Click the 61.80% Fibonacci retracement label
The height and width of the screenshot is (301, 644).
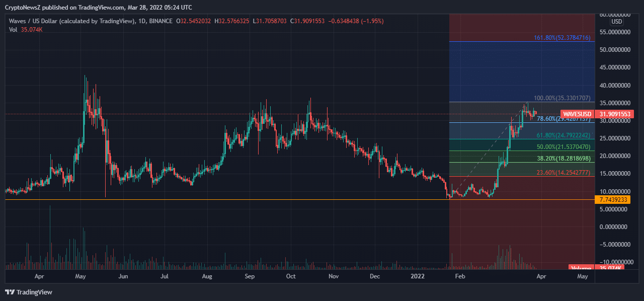(563, 135)
